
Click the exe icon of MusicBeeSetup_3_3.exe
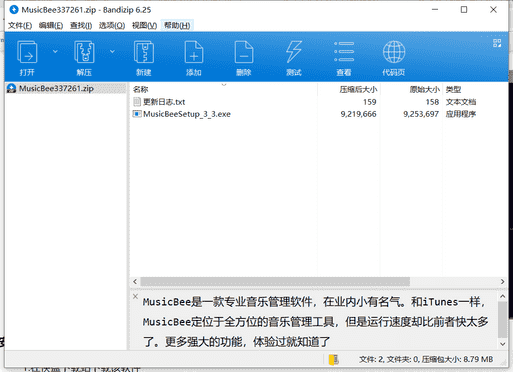click(x=137, y=114)
